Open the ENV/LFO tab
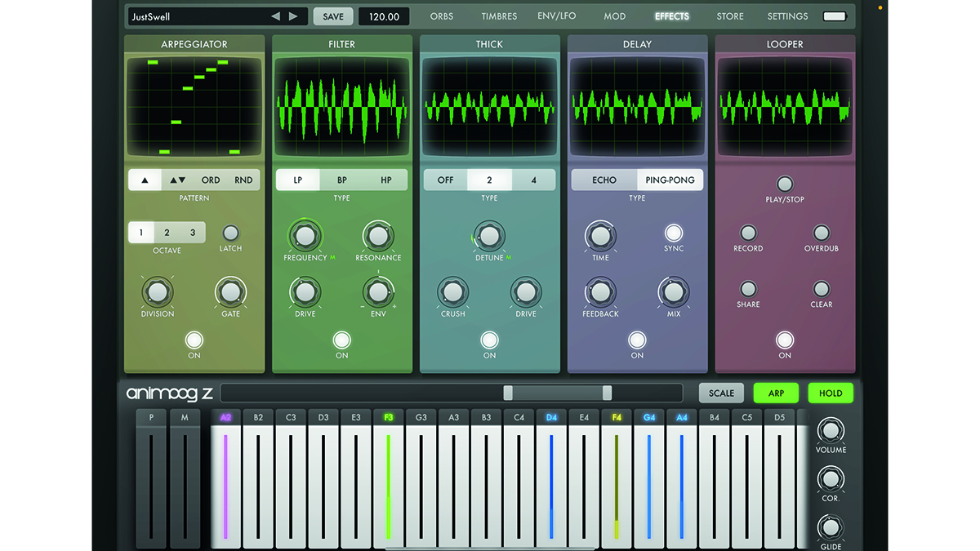 [556, 16]
